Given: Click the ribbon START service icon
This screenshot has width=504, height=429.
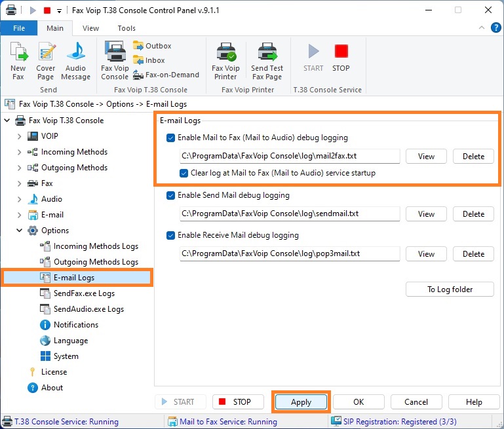Looking at the screenshot, I should 313,58.
